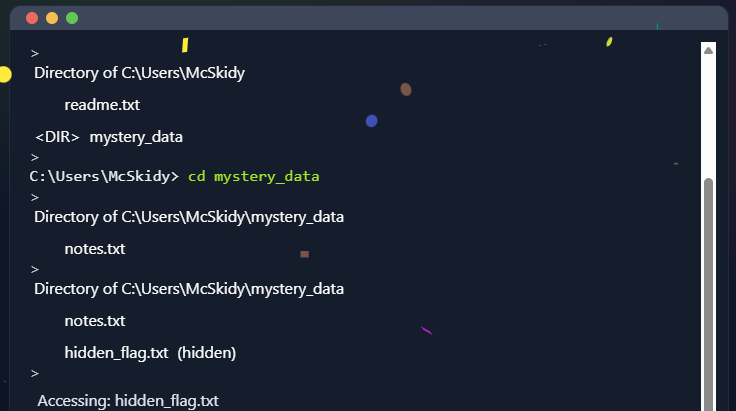The image size is (736, 411).
Task: Click the brown confetti circle
Action: coord(406,89)
